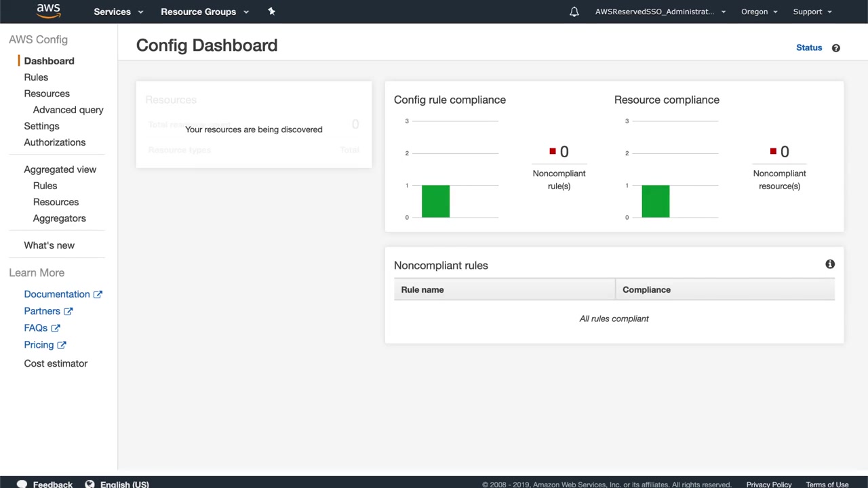Click the pin shortcut icon in header
This screenshot has height=488, width=868.
point(271,12)
